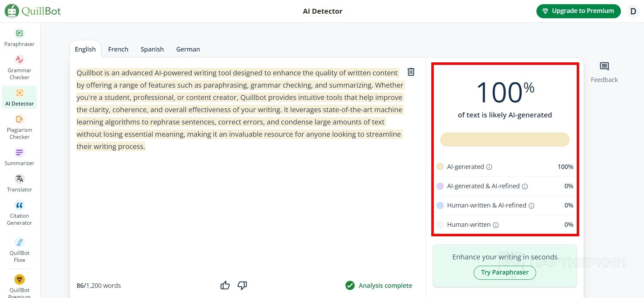This screenshot has height=298, width=644.
Task: Click the trash icon to delete text
Action: (x=411, y=72)
